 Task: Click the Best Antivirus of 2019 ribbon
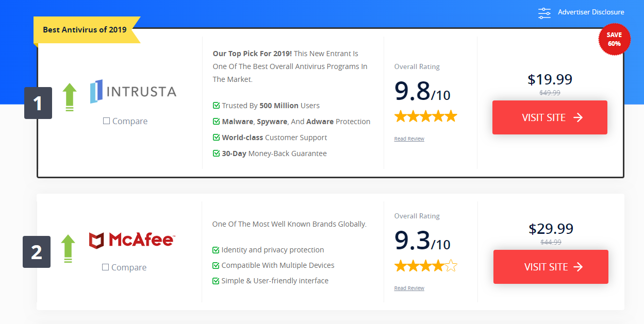(x=85, y=30)
